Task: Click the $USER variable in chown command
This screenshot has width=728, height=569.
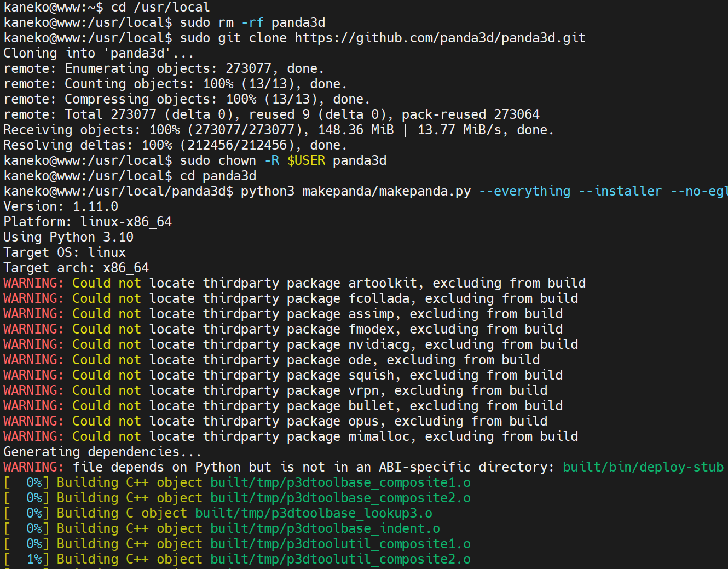Action: [306, 160]
